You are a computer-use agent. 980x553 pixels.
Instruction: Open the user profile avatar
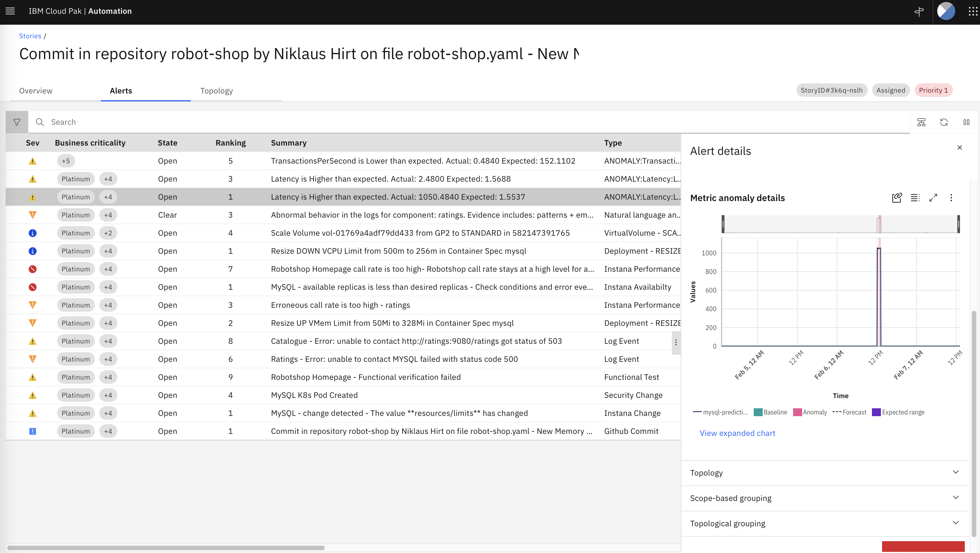946,11
